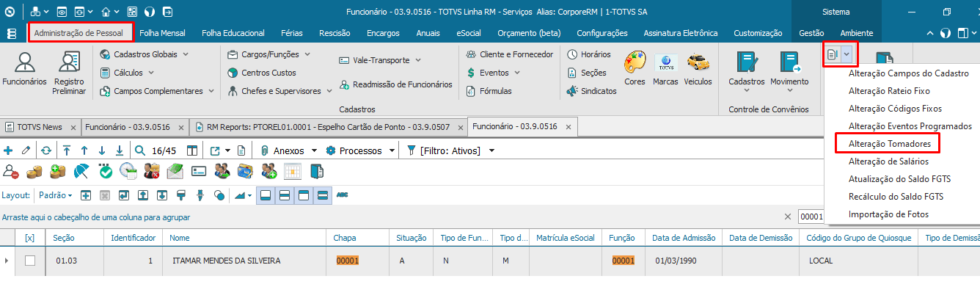Open Readmissão de Funcionários
980x287 pixels.
(x=395, y=84)
